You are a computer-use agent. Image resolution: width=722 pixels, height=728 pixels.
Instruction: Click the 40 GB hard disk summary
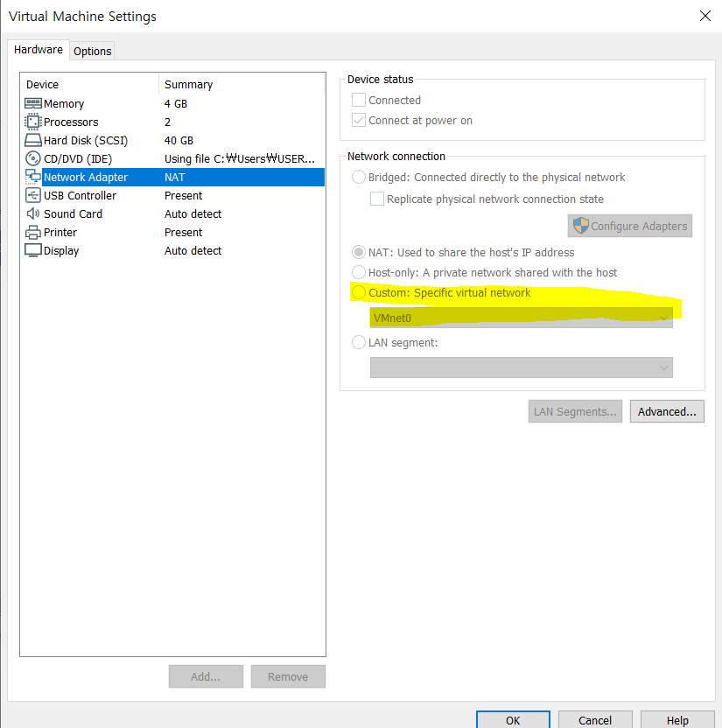179,140
